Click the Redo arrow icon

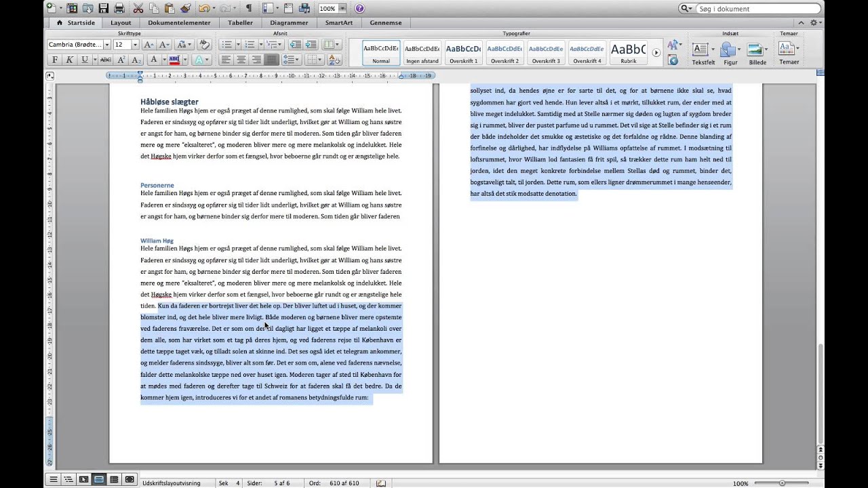point(224,8)
